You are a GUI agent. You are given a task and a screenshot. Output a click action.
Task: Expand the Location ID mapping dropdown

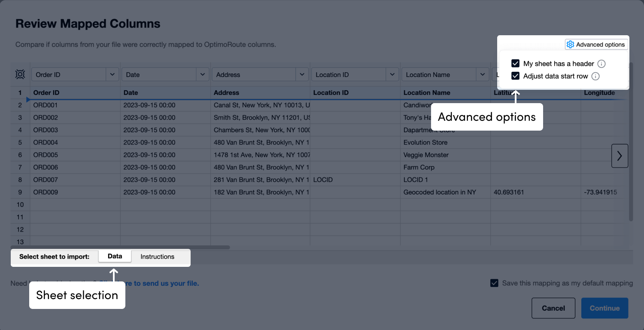click(x=392, y=74)
